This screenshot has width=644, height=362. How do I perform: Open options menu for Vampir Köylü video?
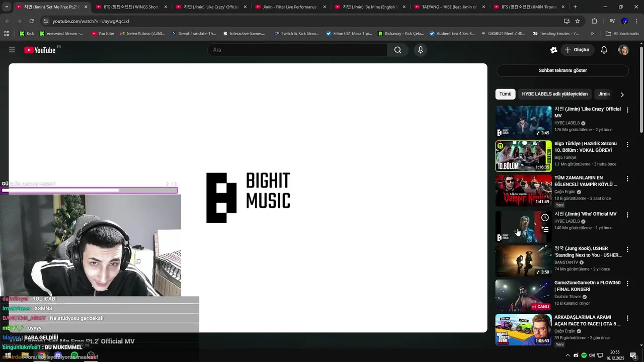click(627, 178)
